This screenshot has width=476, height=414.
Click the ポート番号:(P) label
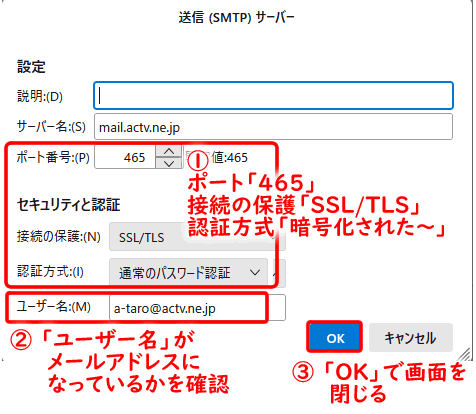pos(53,157)
